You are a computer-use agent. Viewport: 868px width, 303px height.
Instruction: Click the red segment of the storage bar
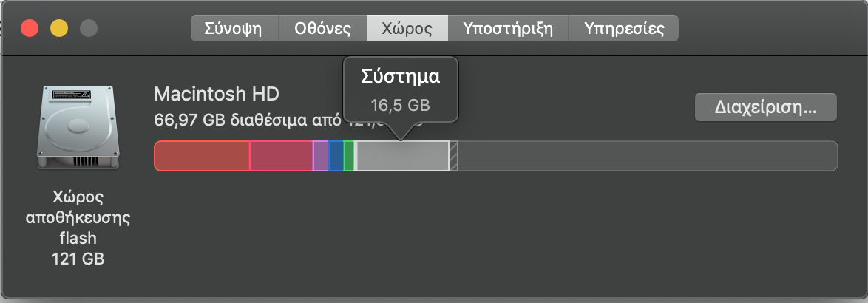point(202,156)
